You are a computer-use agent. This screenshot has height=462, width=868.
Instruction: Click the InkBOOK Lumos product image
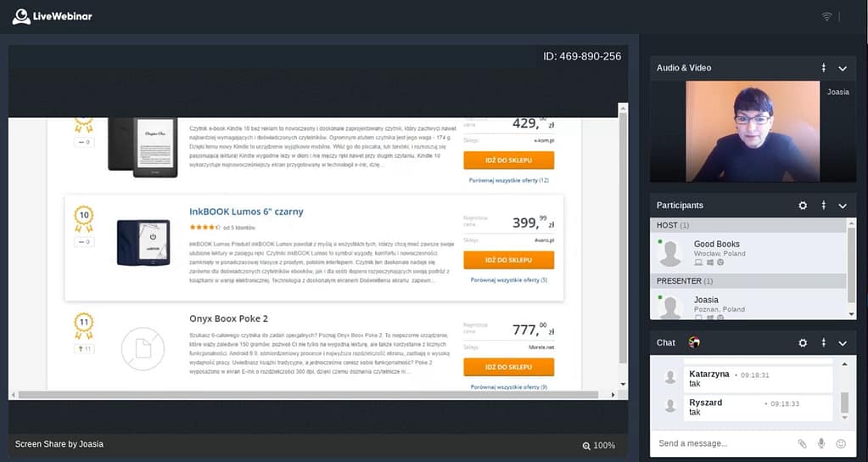click(143, 243)
